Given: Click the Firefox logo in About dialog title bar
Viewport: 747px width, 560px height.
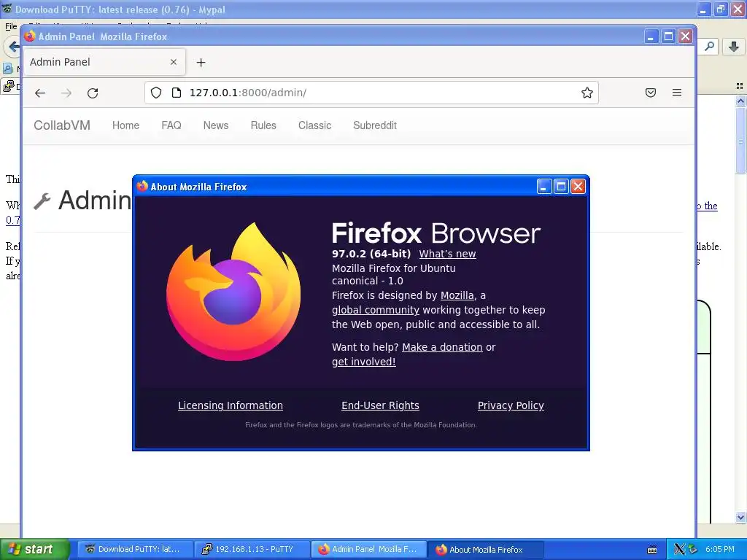Looking at the screenshot, I should 142,186.
